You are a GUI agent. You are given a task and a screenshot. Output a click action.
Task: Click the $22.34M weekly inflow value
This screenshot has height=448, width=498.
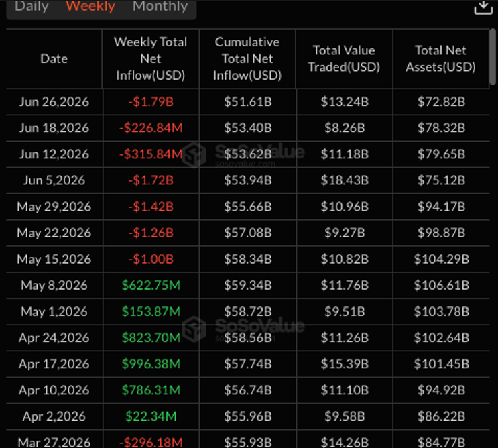pos(151,416)
